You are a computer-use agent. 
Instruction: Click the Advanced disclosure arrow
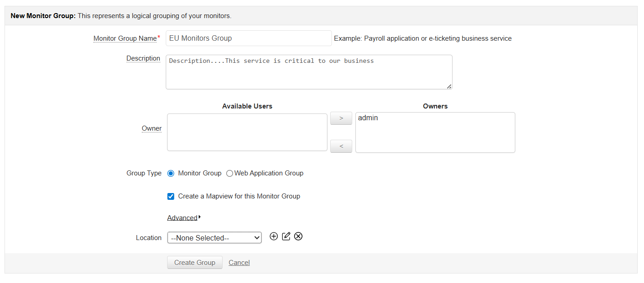tap(199, 216)
